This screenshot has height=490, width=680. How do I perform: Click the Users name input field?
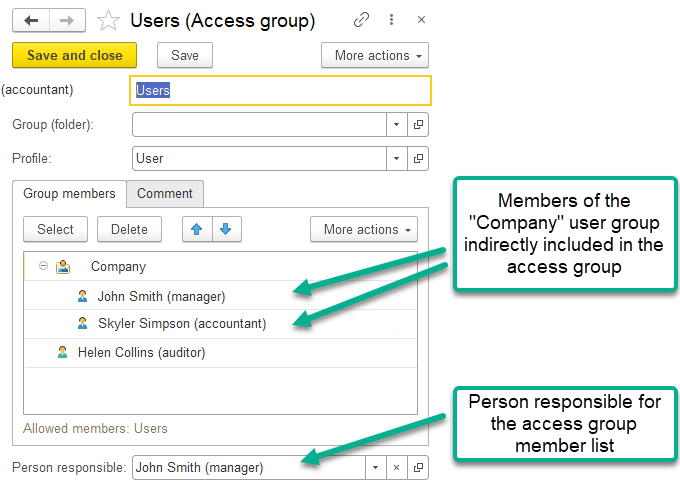click(x=280, y=91)
